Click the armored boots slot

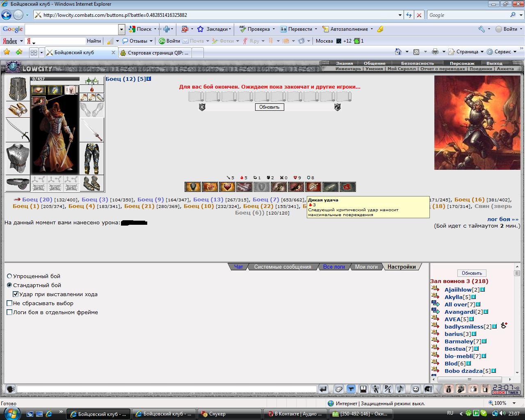pos(91,183)
